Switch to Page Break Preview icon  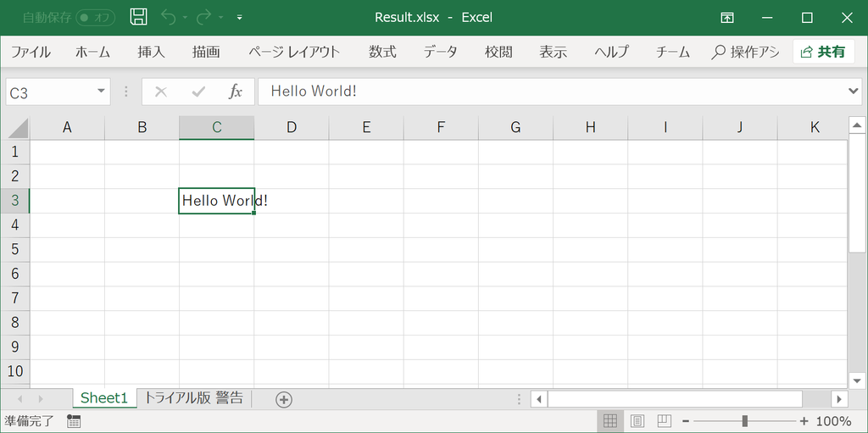coord(665,421)
